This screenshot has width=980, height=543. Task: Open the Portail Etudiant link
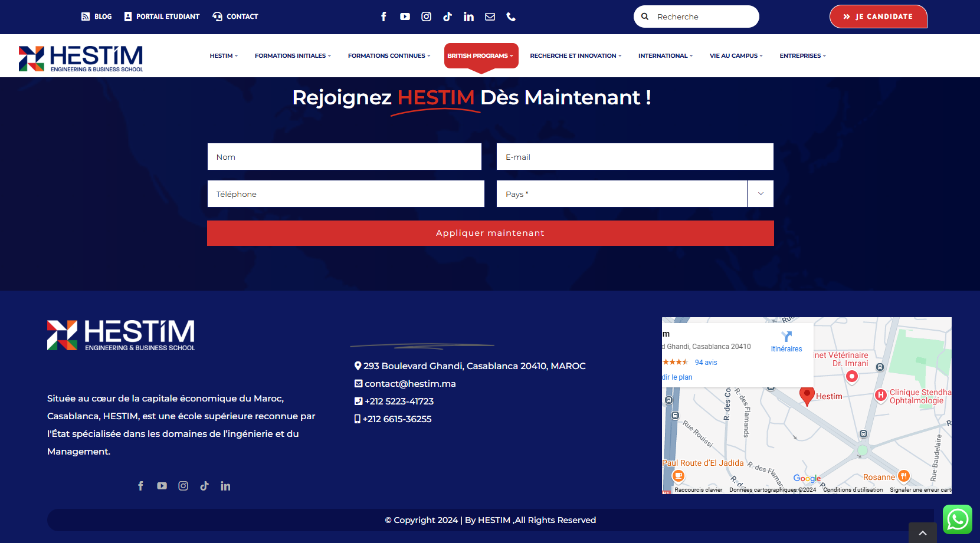coord(162,17)
